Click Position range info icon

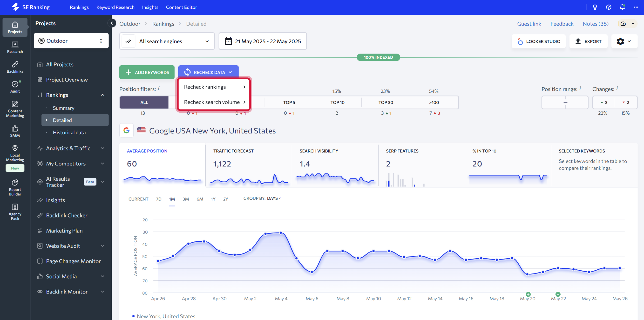[580, 88]
